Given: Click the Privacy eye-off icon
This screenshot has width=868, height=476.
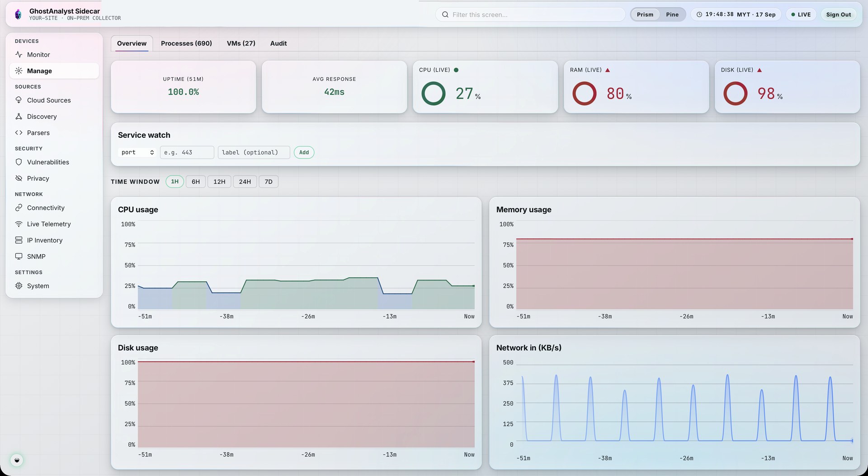Looking at the screenshot, I should (x=19, y=178).
